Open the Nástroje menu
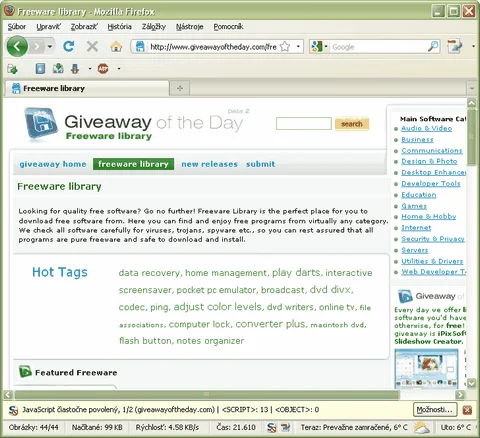This screenshot has height=438, width=480. coord(190,27)
